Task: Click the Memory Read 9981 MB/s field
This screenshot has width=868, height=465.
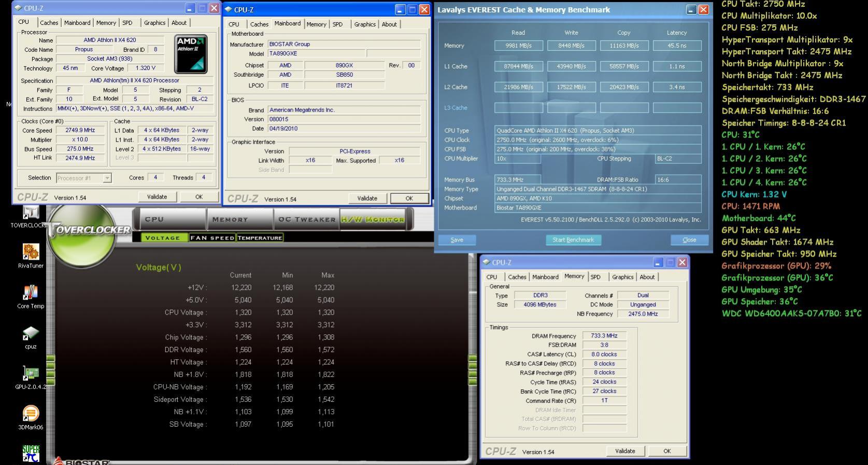Action: click(x=519, y=46)
